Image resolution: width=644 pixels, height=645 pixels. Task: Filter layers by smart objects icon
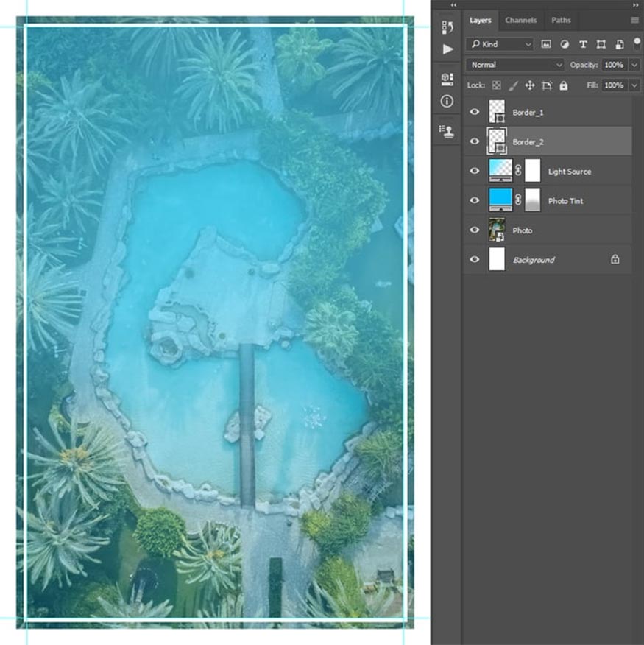click(x=619, y=44)
